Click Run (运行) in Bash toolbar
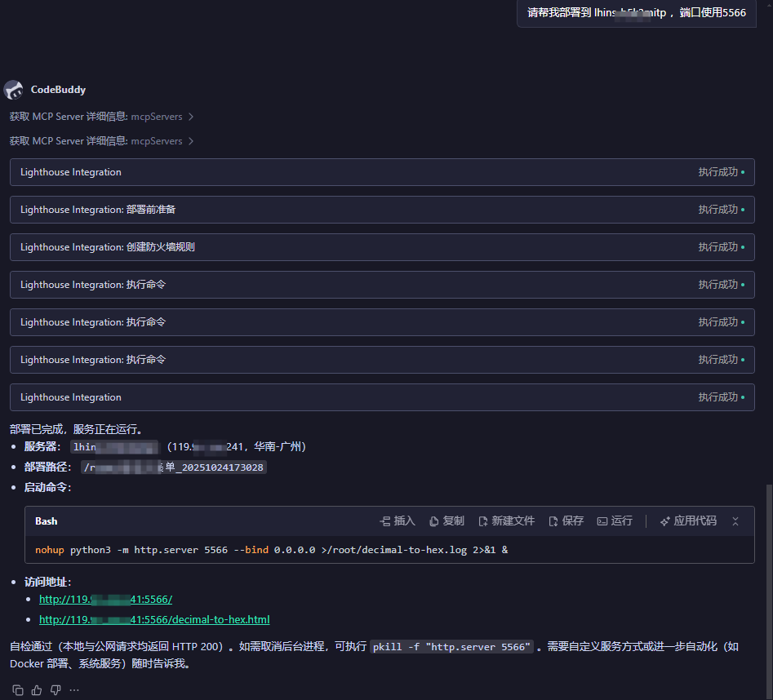The width and height of the screenshot is (773, 700). click(x=615, y=521)
